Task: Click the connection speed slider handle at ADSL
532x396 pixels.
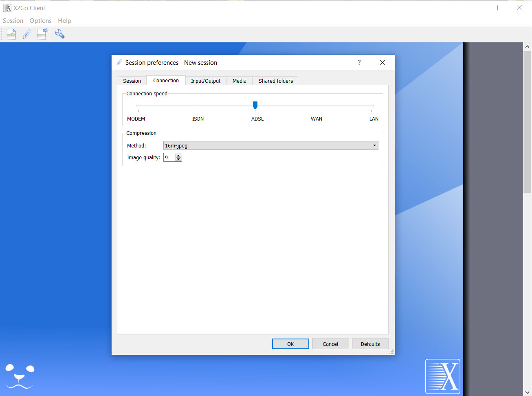Action: (x=255, y=105)
